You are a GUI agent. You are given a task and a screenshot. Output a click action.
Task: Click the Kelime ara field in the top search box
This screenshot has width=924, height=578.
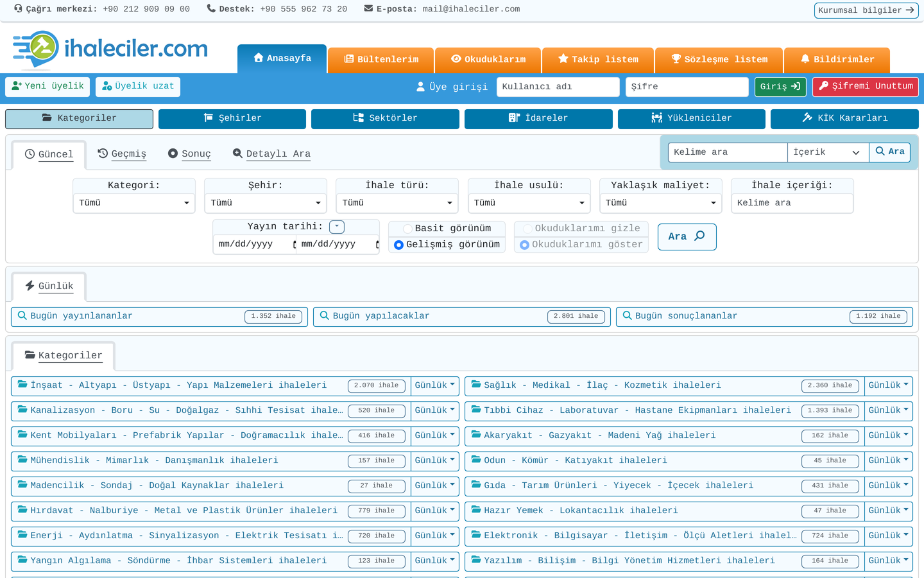point(728,152)
